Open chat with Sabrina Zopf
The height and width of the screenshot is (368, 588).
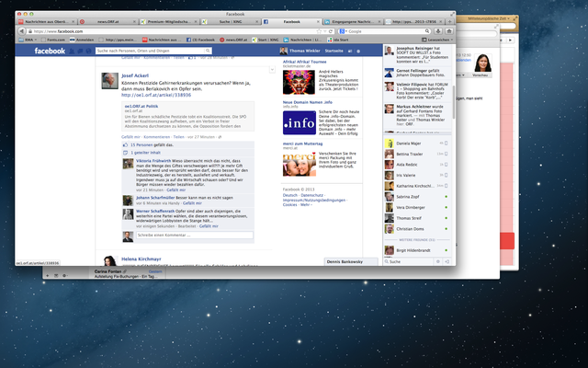click(x=416, y=197)
